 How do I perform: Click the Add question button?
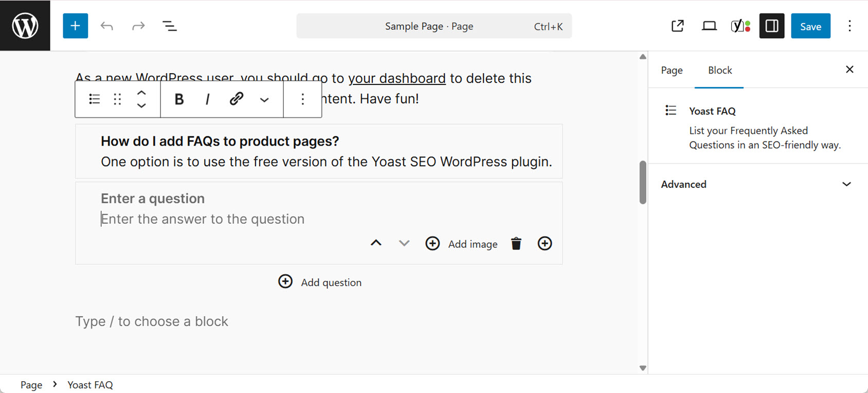coord(319,282)
